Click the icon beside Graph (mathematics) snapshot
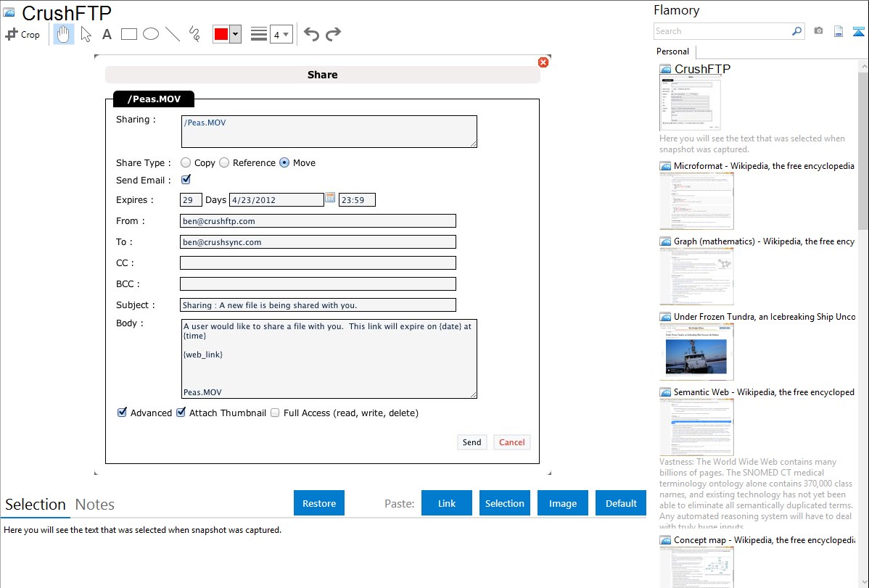The image size is (869, 588). tap(665, 241)
